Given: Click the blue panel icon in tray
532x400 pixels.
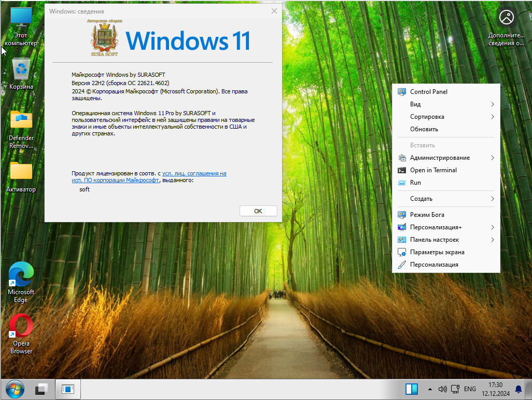Looking at the screenshot, I should pos(412,389).
